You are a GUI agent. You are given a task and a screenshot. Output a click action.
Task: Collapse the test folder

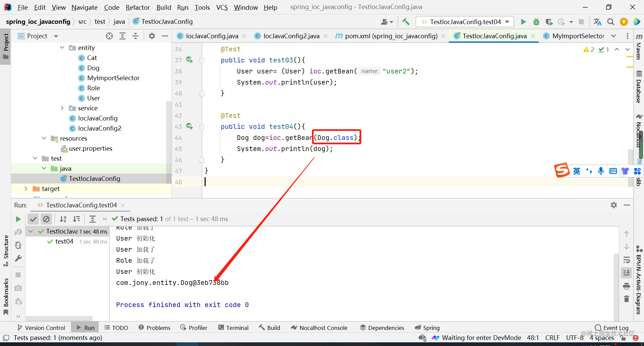pyautogui.click(x=35, y=158)
